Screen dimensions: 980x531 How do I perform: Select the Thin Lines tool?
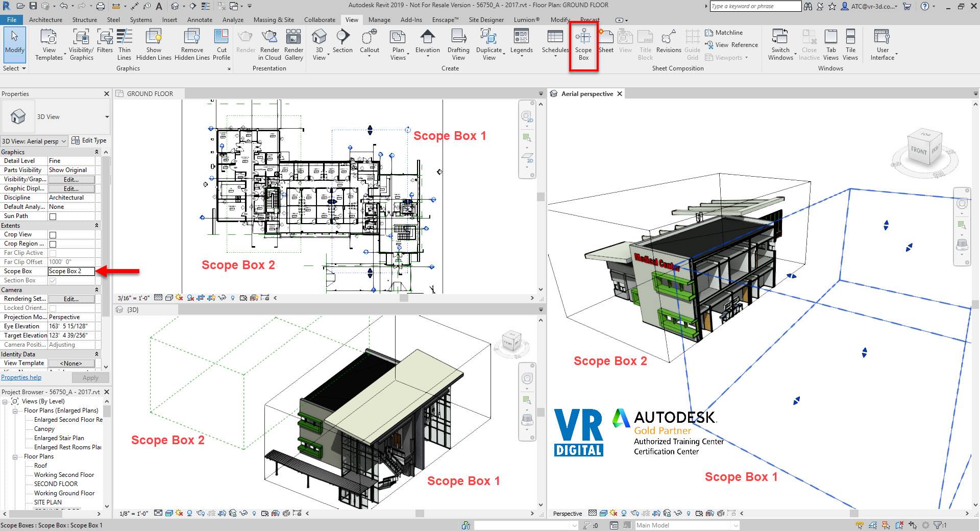tap(125, 44)
